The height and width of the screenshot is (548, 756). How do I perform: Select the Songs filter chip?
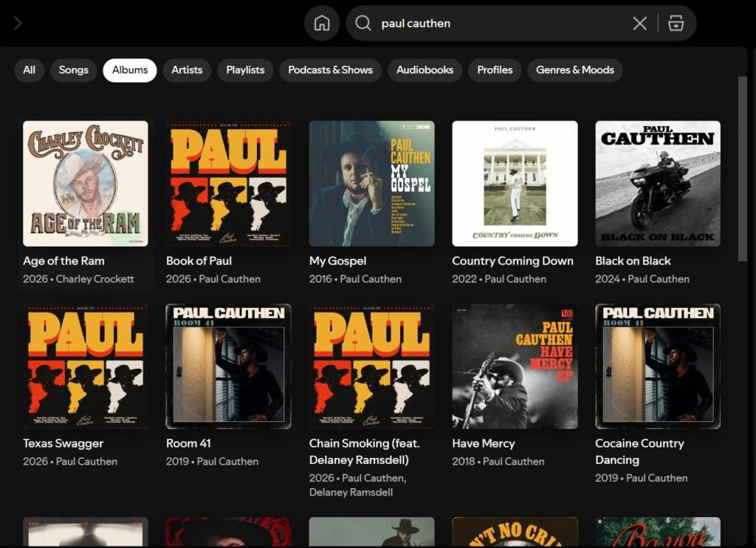73,70
